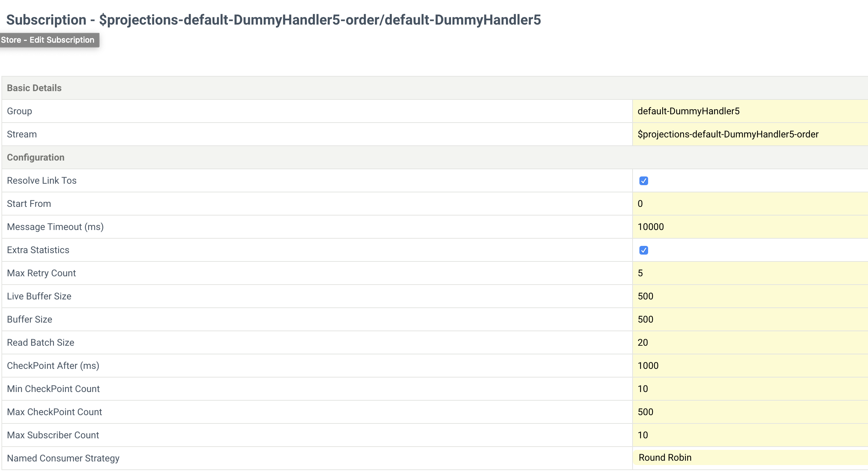868x473 pixels.
Task: Click the Start From input field
Action: (750, 204)
